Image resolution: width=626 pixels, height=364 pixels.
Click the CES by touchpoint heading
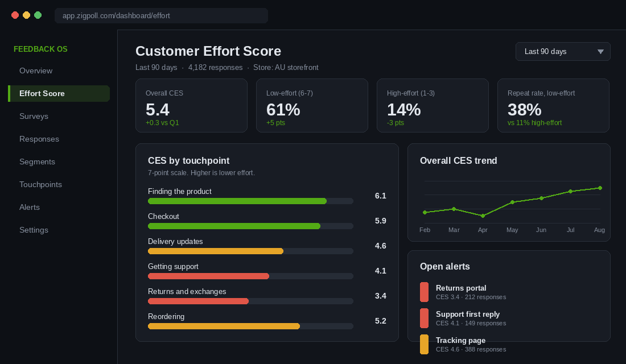(188, 160)
